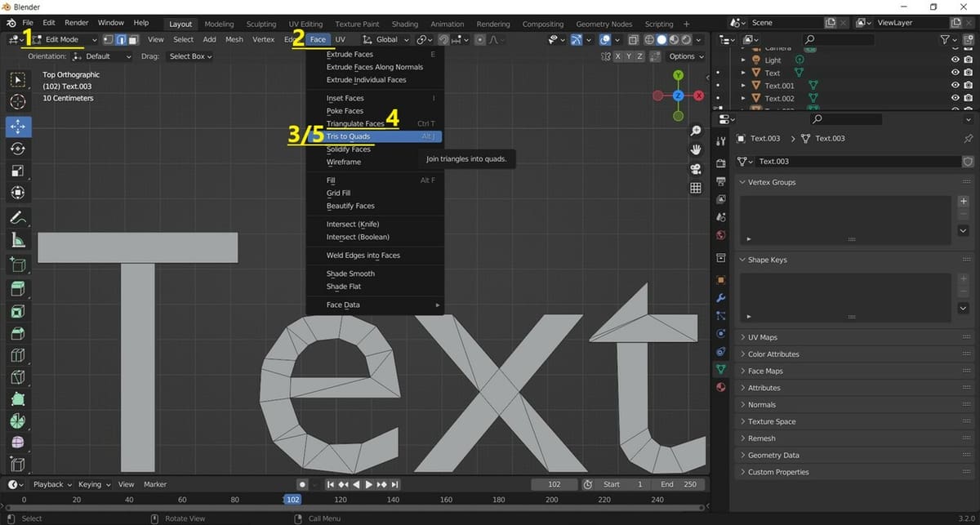The height and width of the screenshot is (525, 980).
Task: Hide Text.002 object in outliner
Action: tap(955, 98)
